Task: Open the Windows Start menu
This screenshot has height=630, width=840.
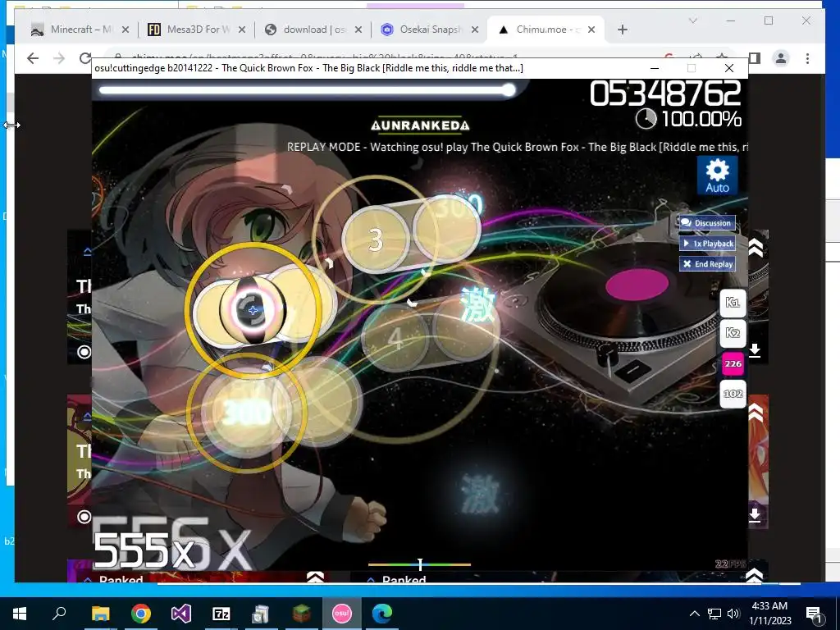Action: [x=20, y=614]
